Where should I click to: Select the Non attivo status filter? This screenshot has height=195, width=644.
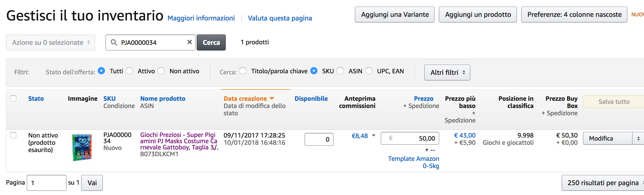pyautogui.click(x=161, y=71)
